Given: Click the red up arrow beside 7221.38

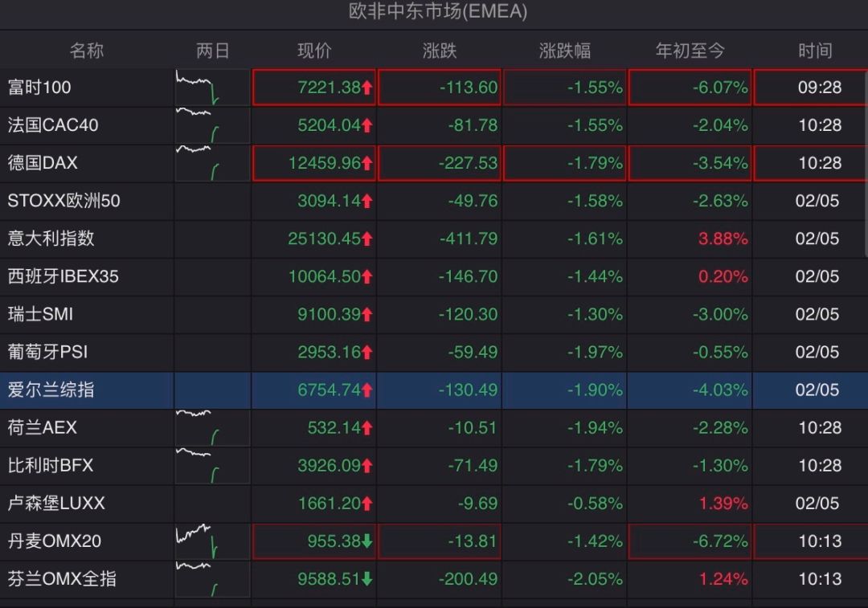Looking at the screenshot, I should click(367, 88).
